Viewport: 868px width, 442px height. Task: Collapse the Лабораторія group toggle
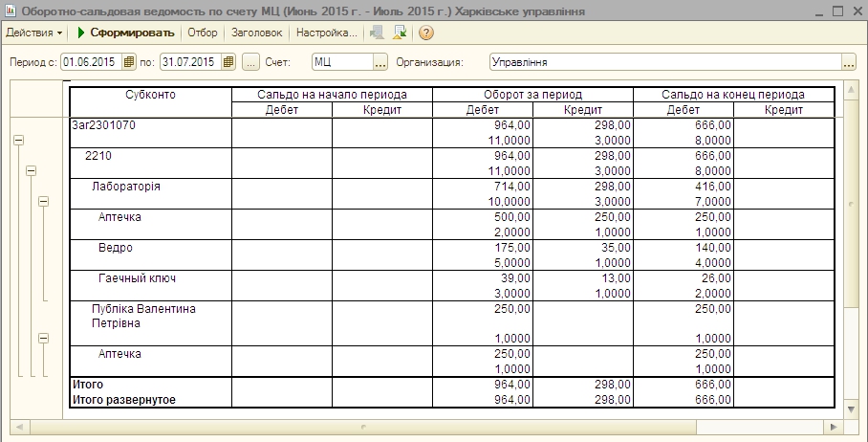pyautogui.click(x=43, y=202)
